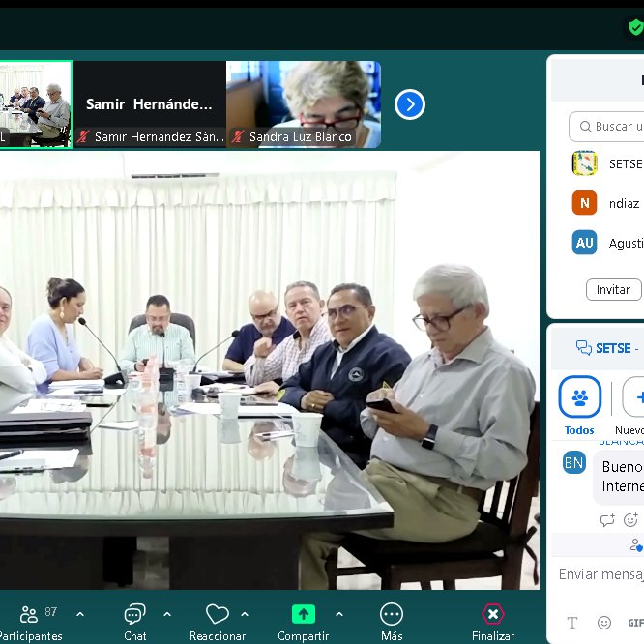Viewport: 644px width, 644px height.
Task: Click text formatting icon in chat
Action: (x=572, y=623)
